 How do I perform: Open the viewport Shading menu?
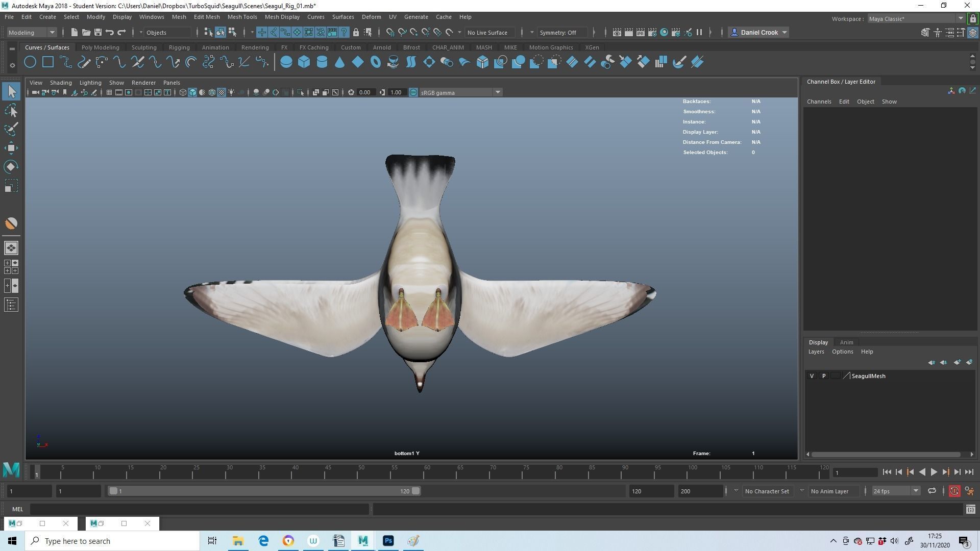click(x=61, y=83)
